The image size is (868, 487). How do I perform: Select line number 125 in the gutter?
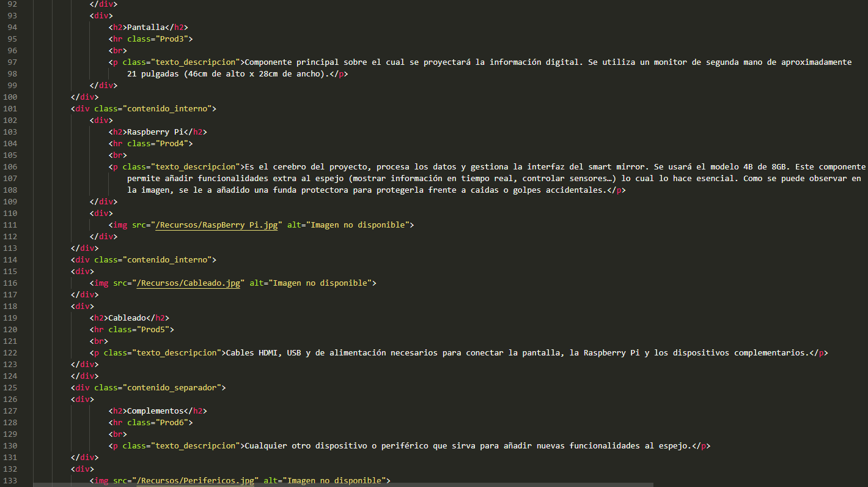click(10, 388)
